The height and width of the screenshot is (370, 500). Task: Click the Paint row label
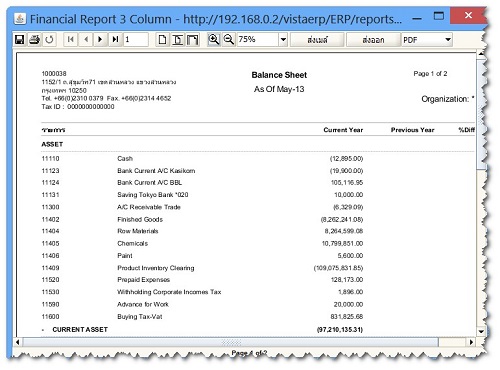(x=125, y=256)
